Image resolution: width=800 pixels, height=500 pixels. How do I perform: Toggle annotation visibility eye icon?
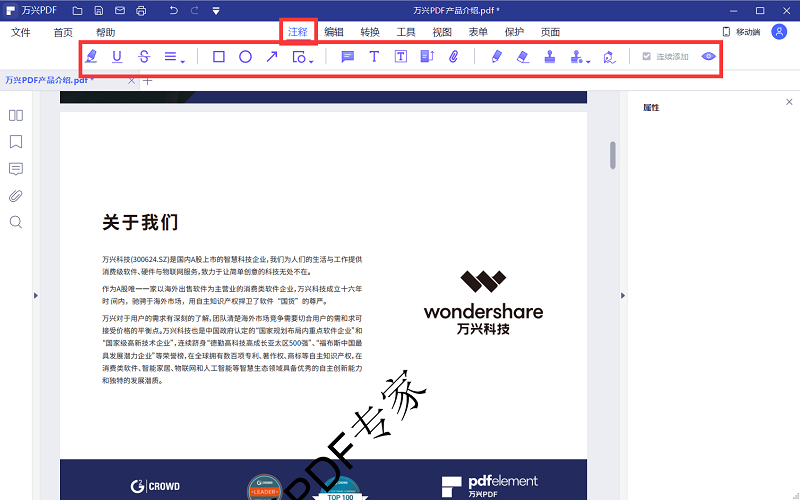(709, 57)
